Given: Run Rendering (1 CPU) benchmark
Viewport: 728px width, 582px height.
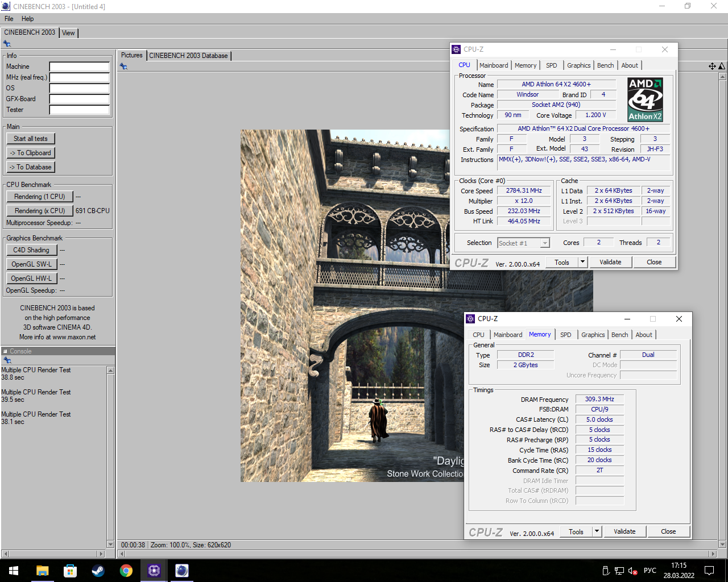Looking at the screenshot, I should 40,197.
